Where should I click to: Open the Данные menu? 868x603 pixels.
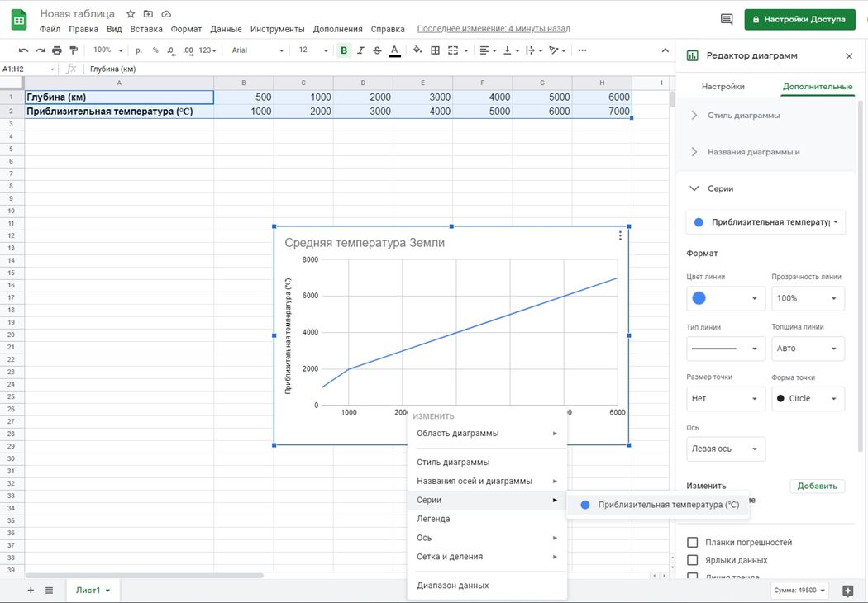point(226,29)
